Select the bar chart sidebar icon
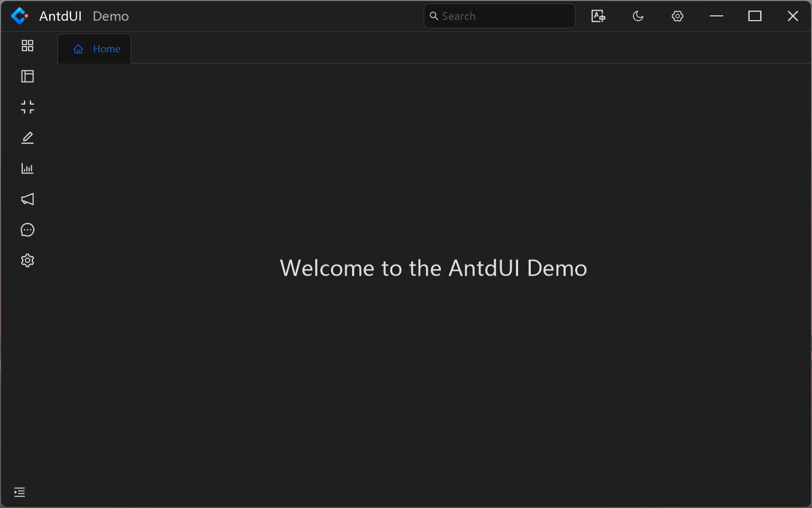Viewport: 812px width, 508px height. coord(27,169)
